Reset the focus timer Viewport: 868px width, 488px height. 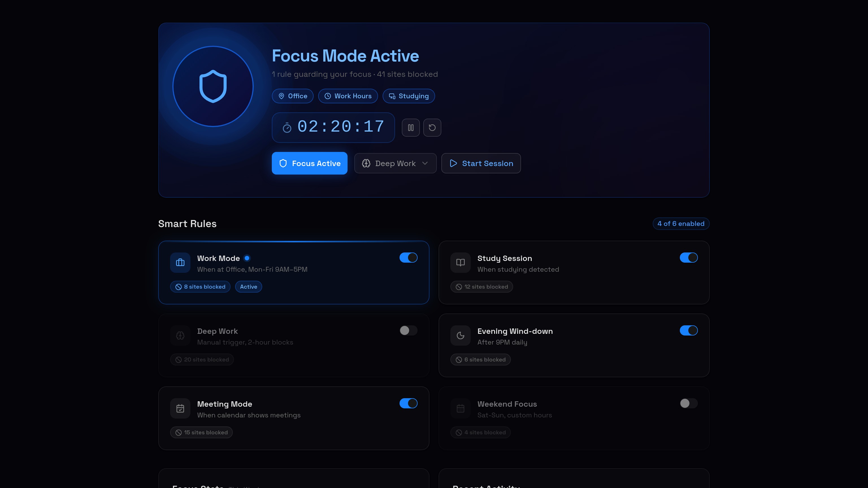point(432,128)
